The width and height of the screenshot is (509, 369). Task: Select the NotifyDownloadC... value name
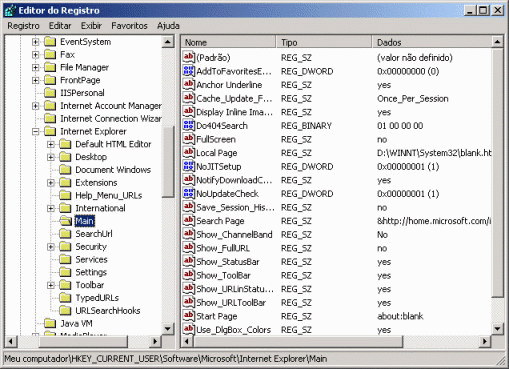pyautogui.click(x=234, y=180)
